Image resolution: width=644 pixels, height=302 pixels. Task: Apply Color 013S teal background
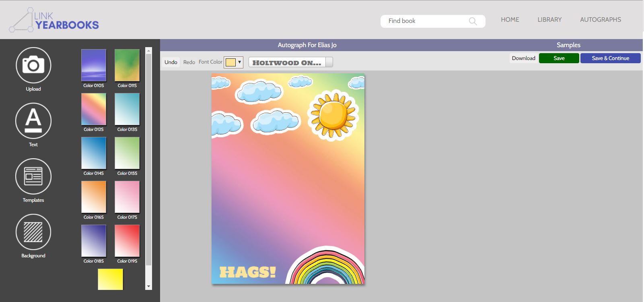click(x=127, y=109)
